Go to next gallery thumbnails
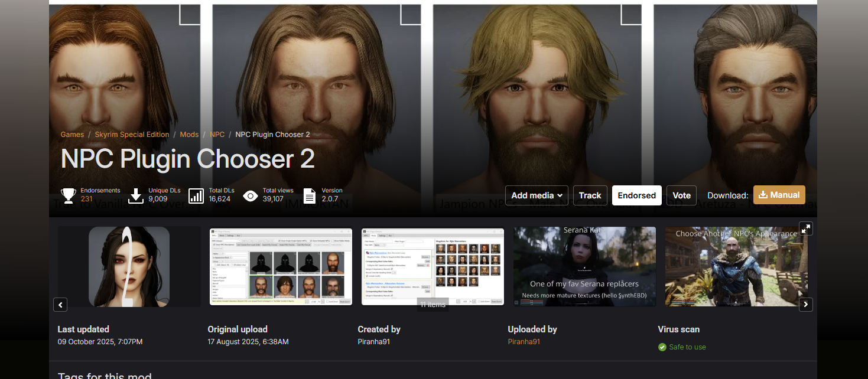The height and width of the screenshot is (379, 868). pos(806,305)
